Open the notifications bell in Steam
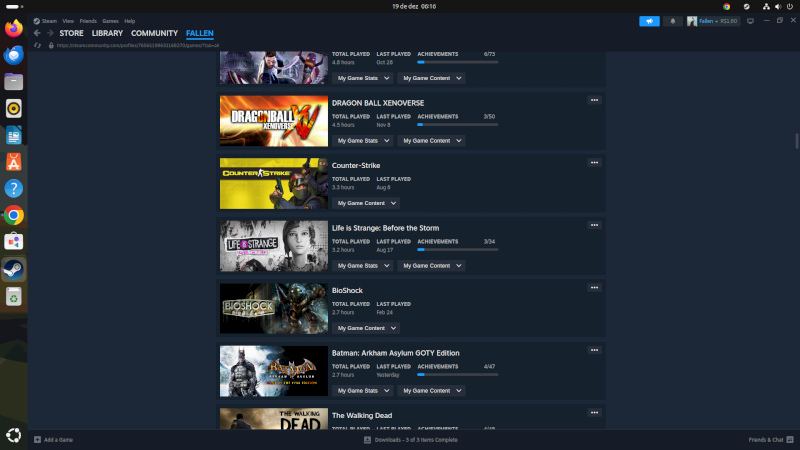The height and width of the screenshot is (450, 800). coord(673,20)
